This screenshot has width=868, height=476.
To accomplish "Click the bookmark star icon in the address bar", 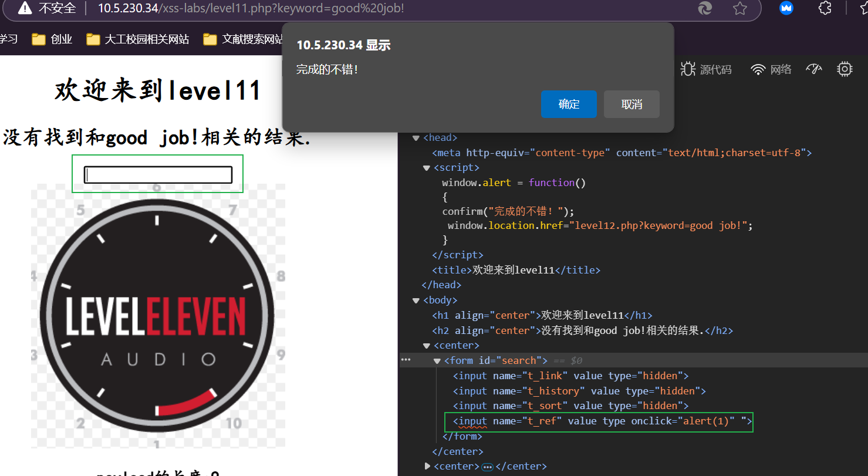I will coord(740,8).
